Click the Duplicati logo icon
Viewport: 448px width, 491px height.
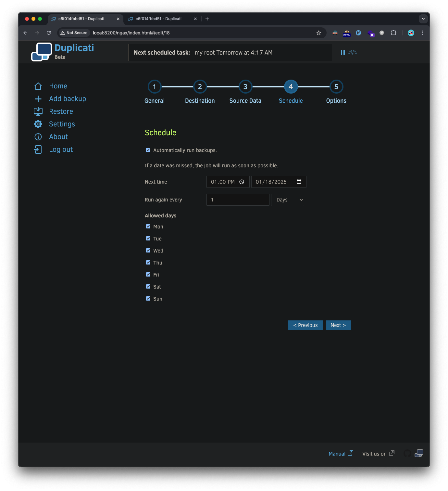click(42, 52)
